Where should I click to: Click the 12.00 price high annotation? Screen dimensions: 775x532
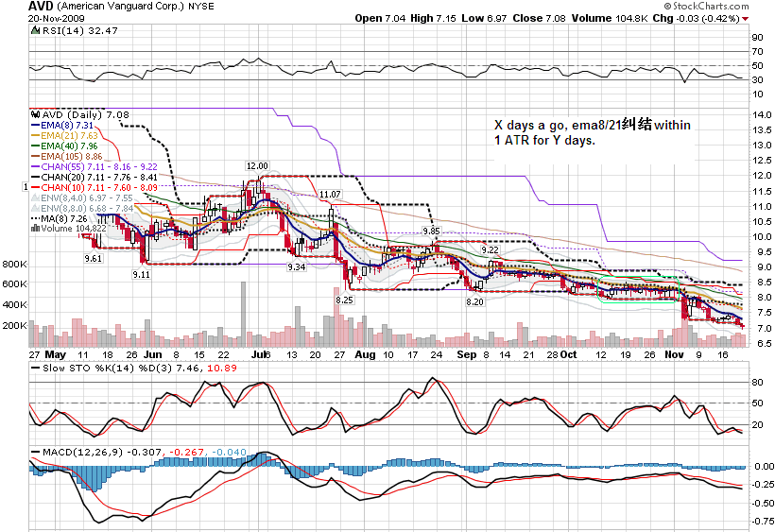(x=257, y=166)
